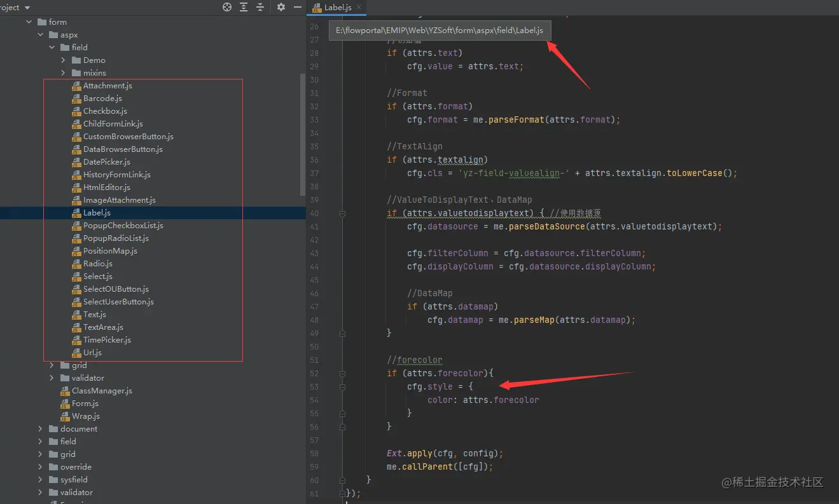
Task: Select Select.js file icon
Action: click(76, 276)
